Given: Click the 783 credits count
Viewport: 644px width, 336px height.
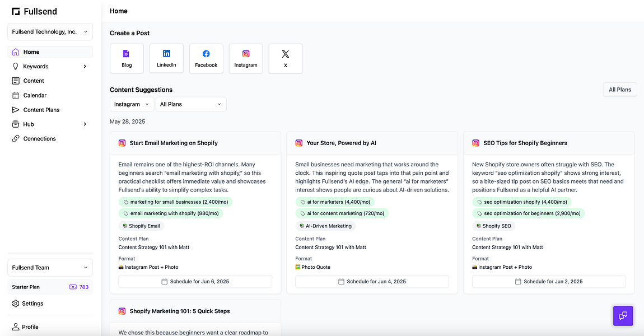Looking at the screenshot, I should pyautogui.click(x=84, y=287).
